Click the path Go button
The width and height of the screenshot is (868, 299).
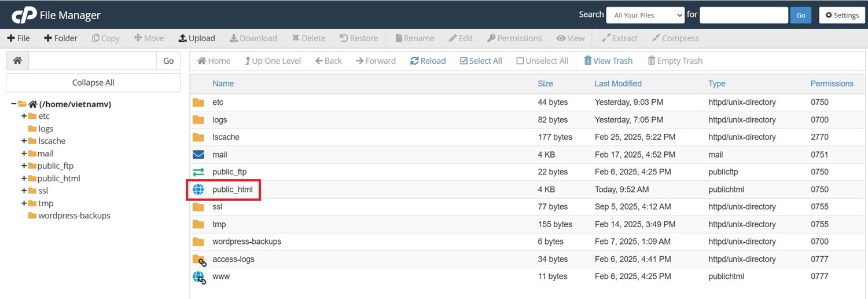point(168,60)
